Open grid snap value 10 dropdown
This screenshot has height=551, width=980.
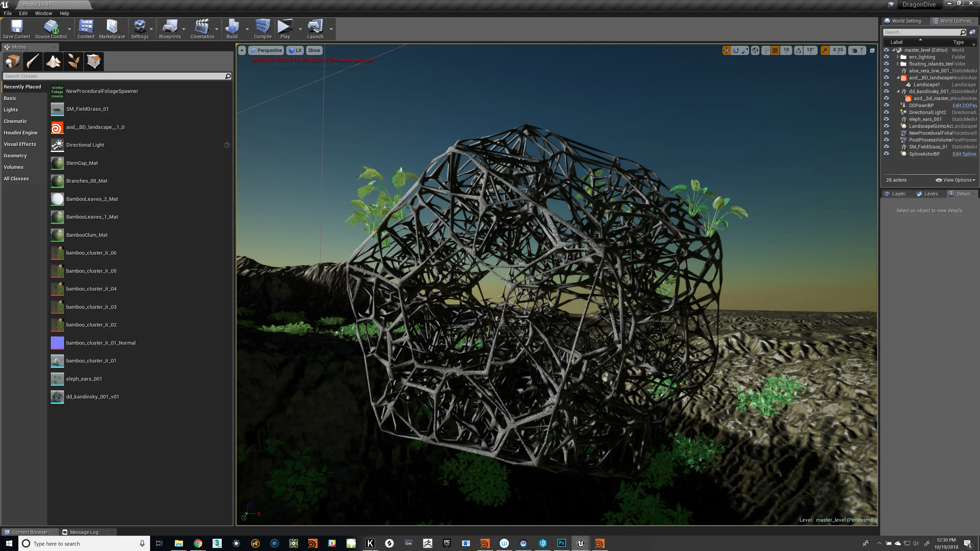(x=786, y=50)
